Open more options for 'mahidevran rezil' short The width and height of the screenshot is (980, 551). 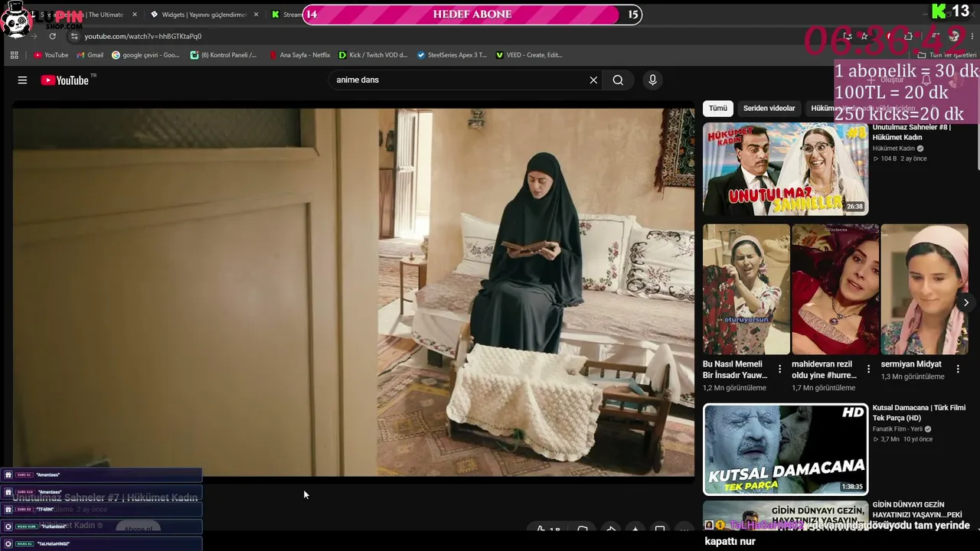pos(868,369)
